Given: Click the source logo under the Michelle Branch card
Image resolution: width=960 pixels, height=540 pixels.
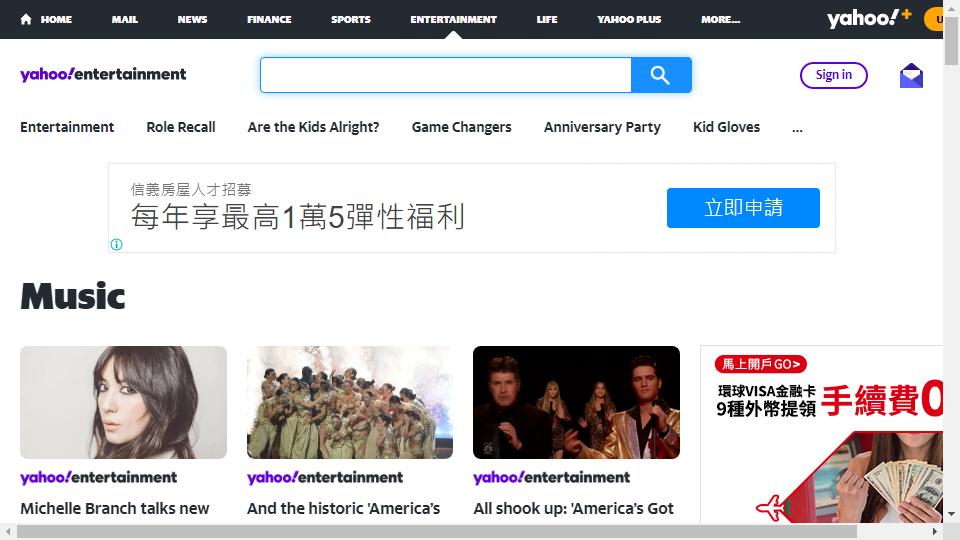Looking at the screenshot, I should tap(99, 478).
